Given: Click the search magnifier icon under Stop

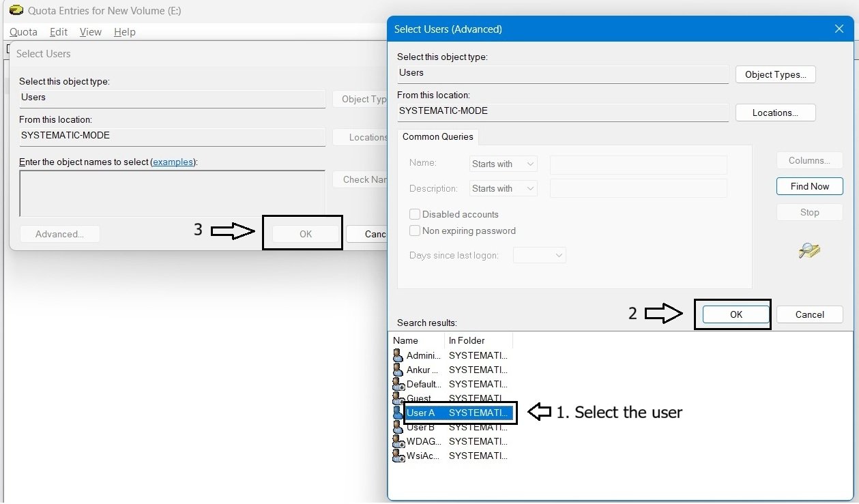Looking at the screenshot, I should (x=809, y=251).
